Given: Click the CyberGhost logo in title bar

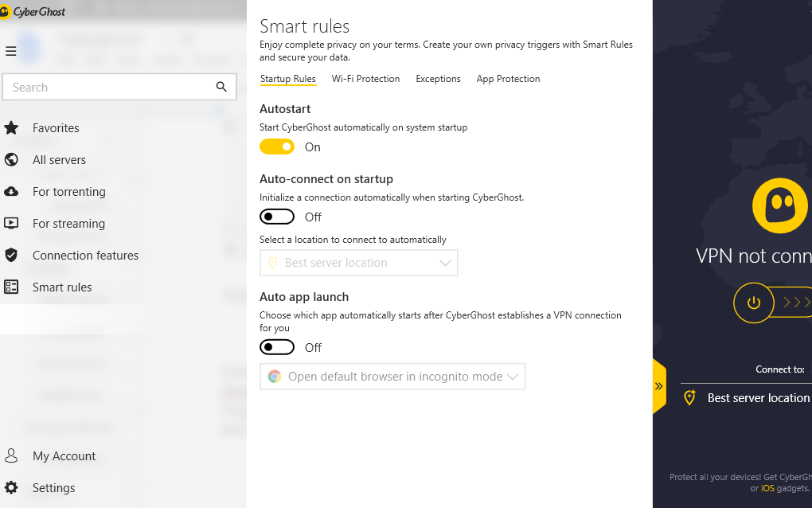Looking at the screenshot, I should (x=33, y=11).
